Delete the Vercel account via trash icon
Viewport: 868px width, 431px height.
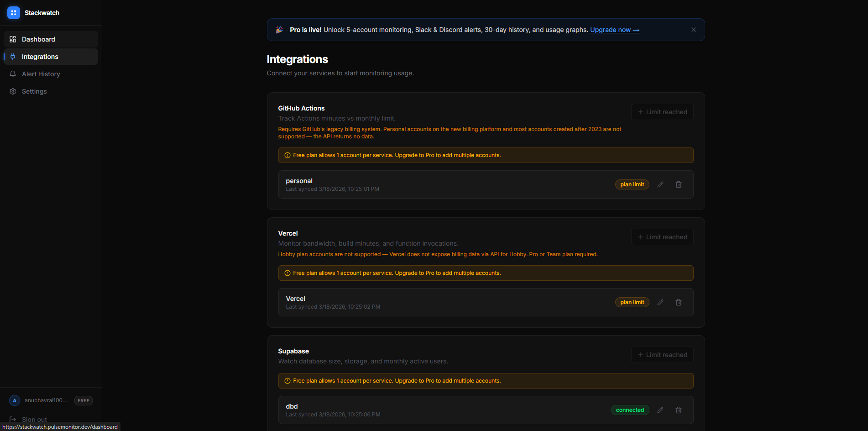click(x=679, y=302)
